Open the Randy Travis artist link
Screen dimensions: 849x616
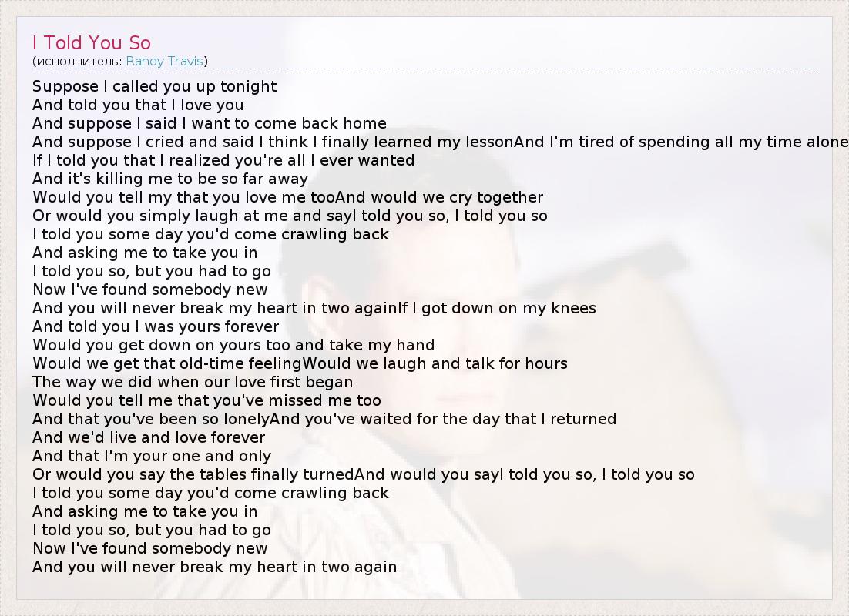pos(165,61)
